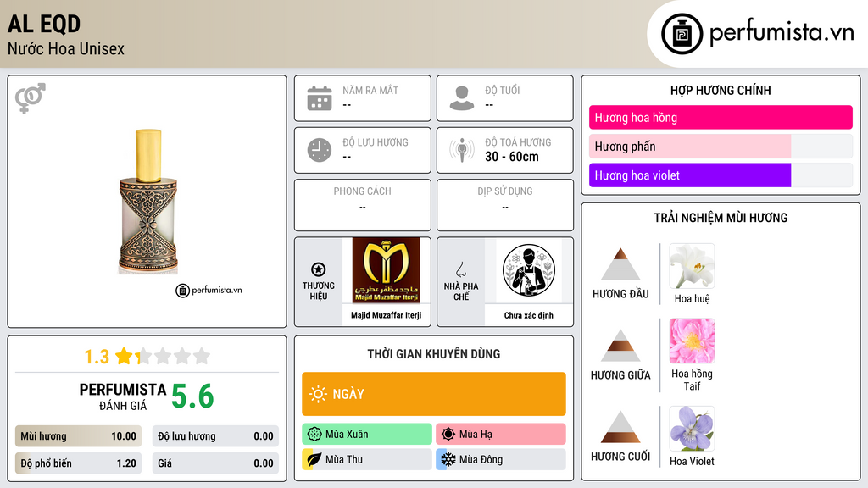Open the Hoa Violet note image
Image resolution: width=868 pixels, height=488 pixels.
tap(692, 429)
